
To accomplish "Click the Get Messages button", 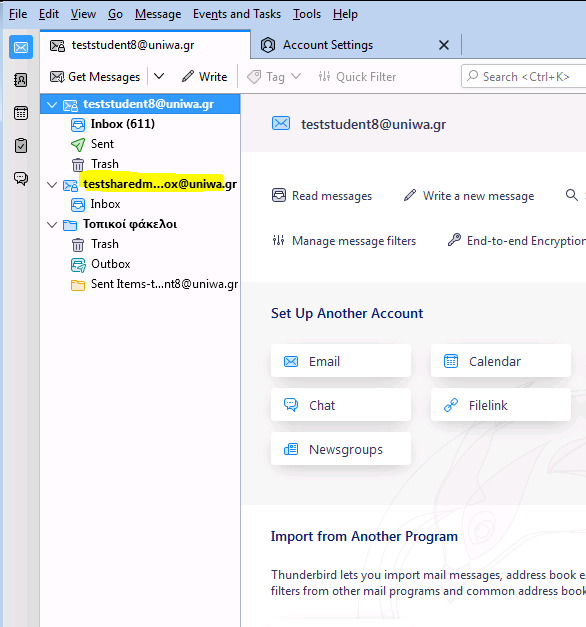I will pos(95,76).
